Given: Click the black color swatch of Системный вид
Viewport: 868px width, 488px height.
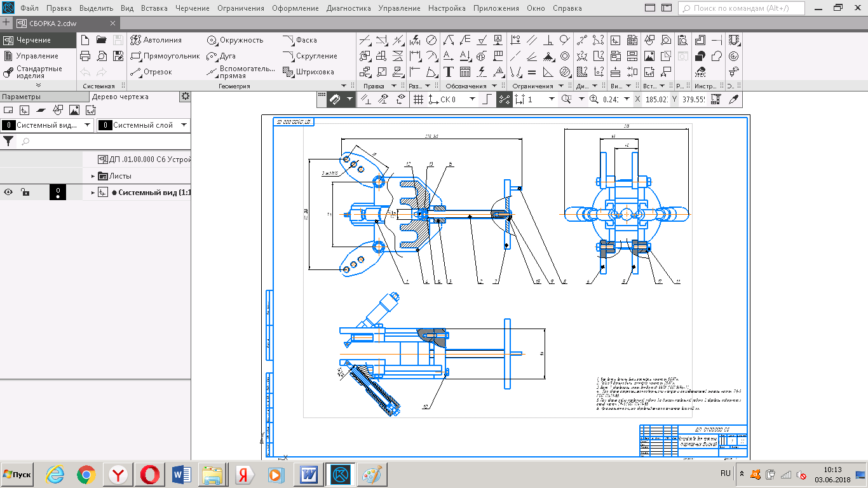Looking at the screenshot, I should click(58, 192).
